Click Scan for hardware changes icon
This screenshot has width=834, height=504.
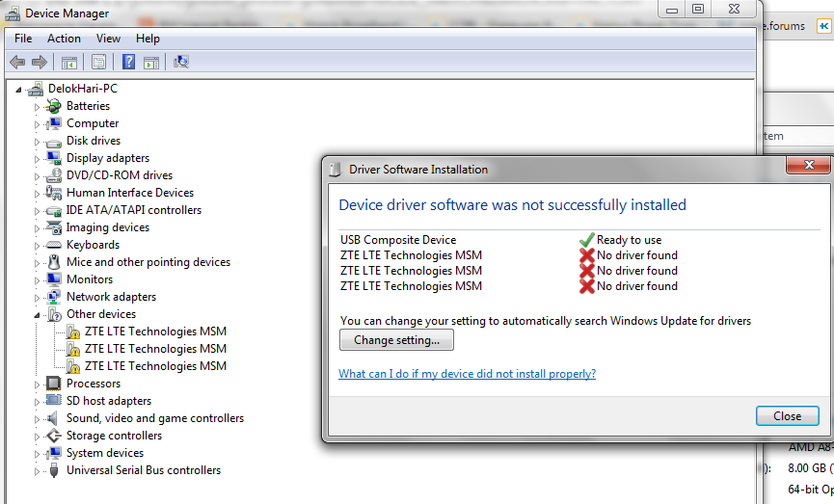coord(181,63)
